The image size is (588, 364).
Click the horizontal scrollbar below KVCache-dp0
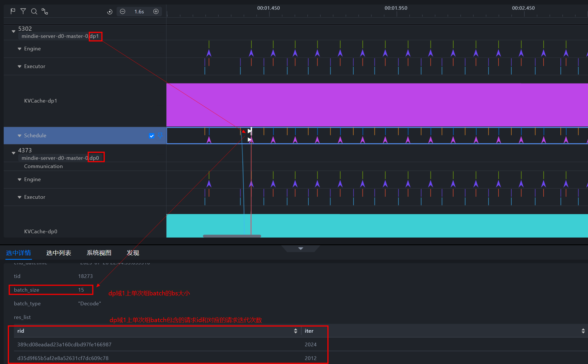tap(232, 236)
